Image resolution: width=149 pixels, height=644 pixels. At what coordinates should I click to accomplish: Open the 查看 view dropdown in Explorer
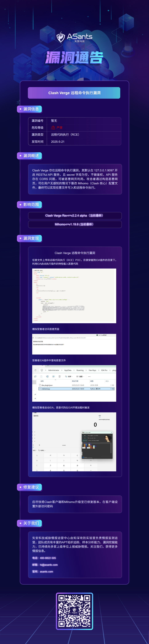tap(80, 377)
